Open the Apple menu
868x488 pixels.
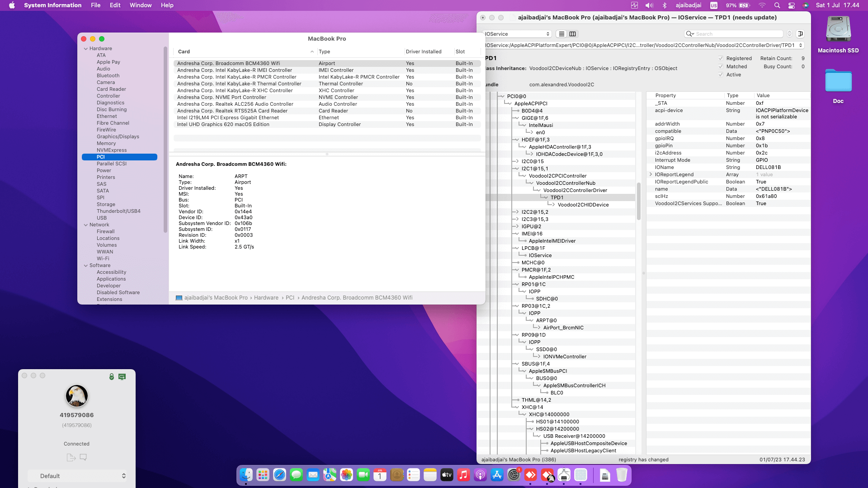[x=12, y=5]
